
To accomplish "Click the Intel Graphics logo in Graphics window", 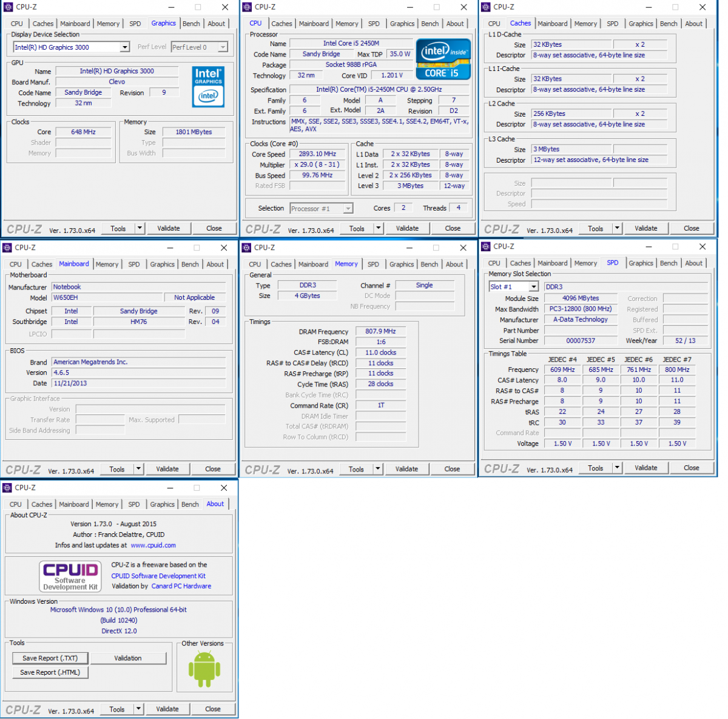I will pyautogui.click(x=208, y=87).
